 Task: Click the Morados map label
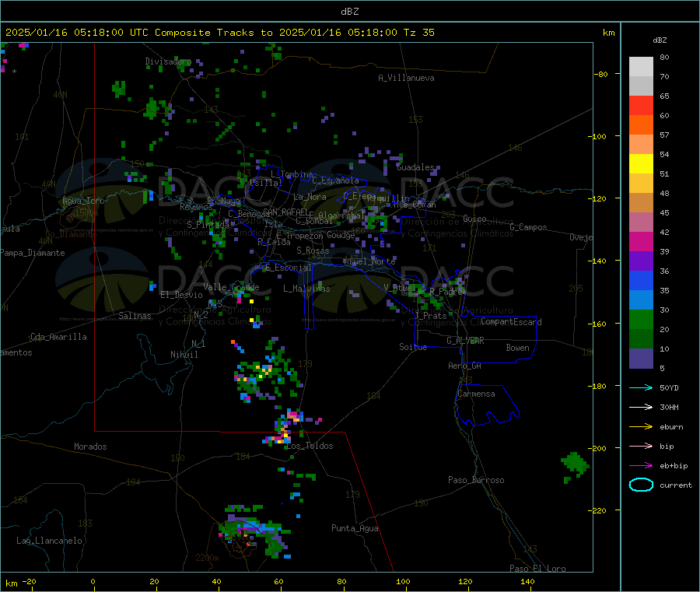[90, 447]
